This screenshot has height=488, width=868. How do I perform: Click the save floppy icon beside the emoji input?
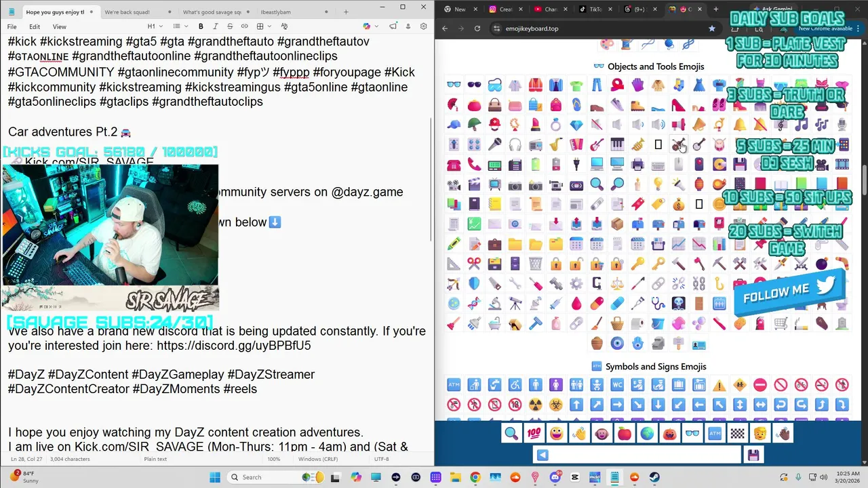753,455
